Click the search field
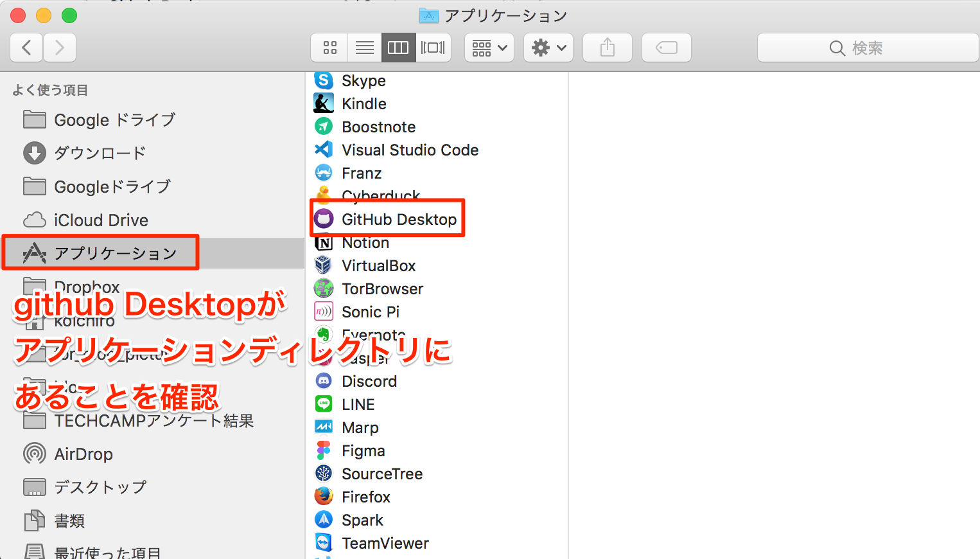980x559 pixels. (x=867, y=48)
